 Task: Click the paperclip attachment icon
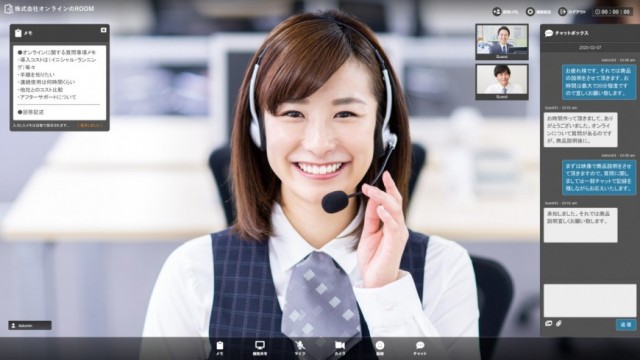coord(559,323)
